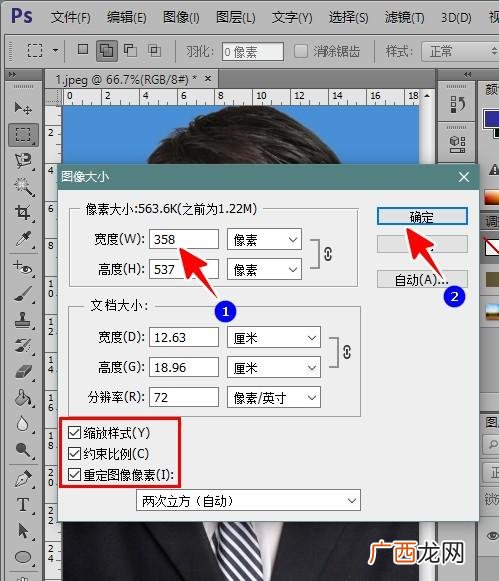Open the Image menu (图像)
Viewport: 499px width, 581px height.
181,17
